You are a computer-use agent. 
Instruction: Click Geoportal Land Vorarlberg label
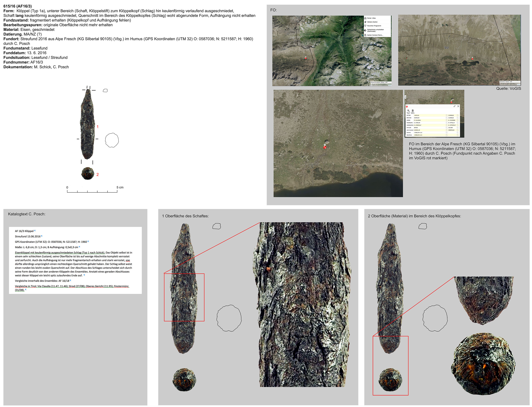(379, 84)
